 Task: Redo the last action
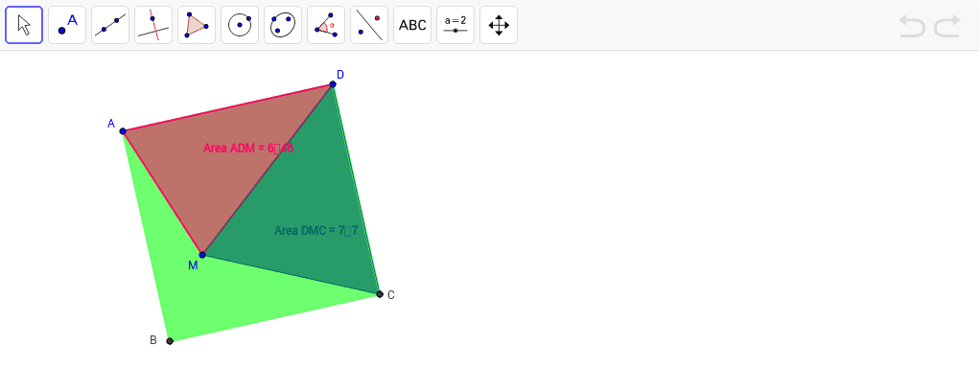pos(947,26)
